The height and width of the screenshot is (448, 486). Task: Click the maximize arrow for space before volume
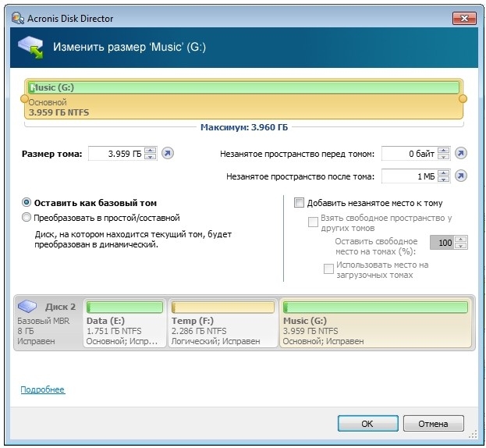tap(460, 154)
